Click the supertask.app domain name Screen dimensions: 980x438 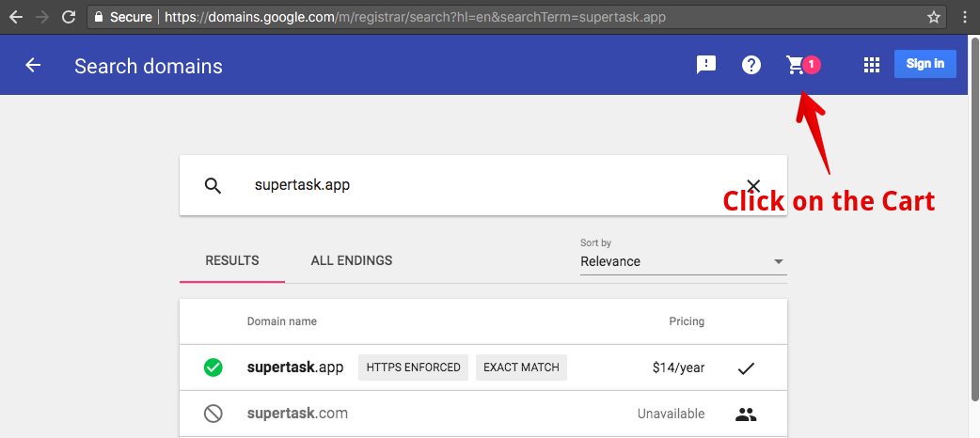pyautogui.click(x=295, y=368)
